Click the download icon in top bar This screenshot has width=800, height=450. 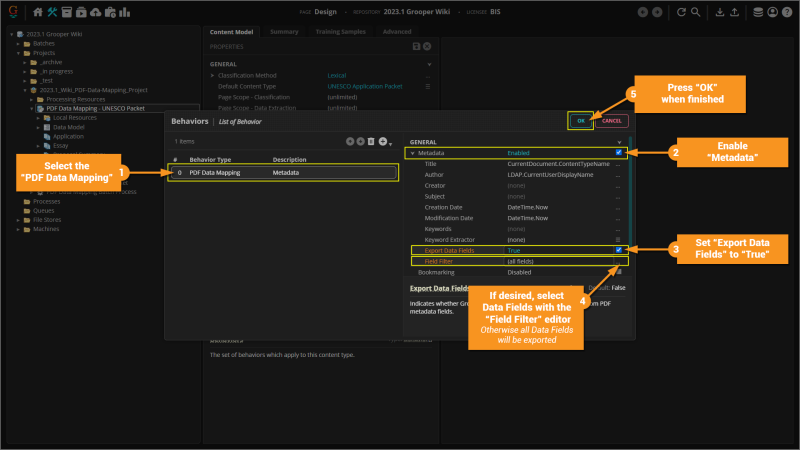719,12
